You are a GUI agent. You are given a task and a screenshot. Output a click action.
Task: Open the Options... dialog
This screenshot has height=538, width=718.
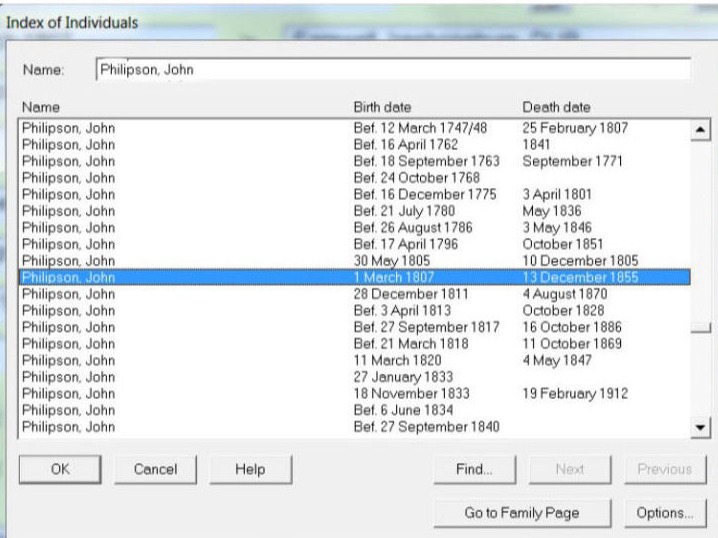665,513
